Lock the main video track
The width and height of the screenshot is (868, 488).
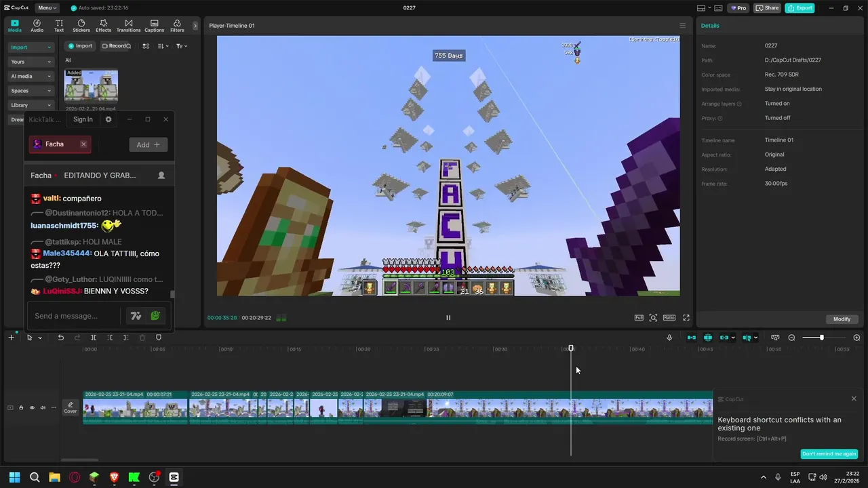coord(21,408)
